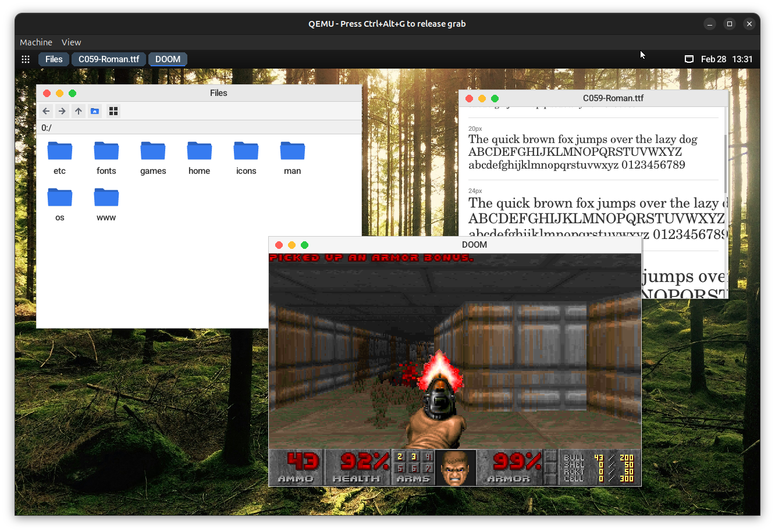This screenshot has width=775, height=532.
Task: Minimize the C059-Roman.ttf window
Action: (x=482, y=99)
